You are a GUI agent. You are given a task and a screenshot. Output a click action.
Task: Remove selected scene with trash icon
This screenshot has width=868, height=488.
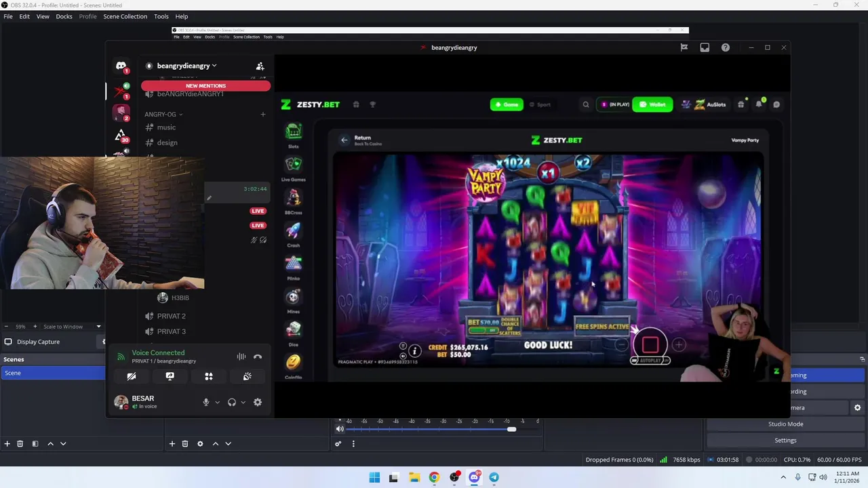(x=20, y=444)
